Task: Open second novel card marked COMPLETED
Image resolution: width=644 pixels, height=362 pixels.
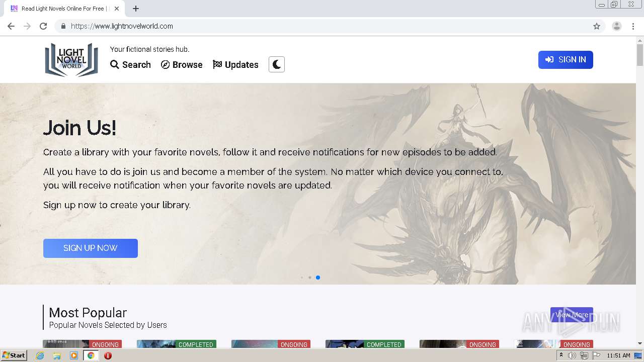Action: [x=176, y=344]
